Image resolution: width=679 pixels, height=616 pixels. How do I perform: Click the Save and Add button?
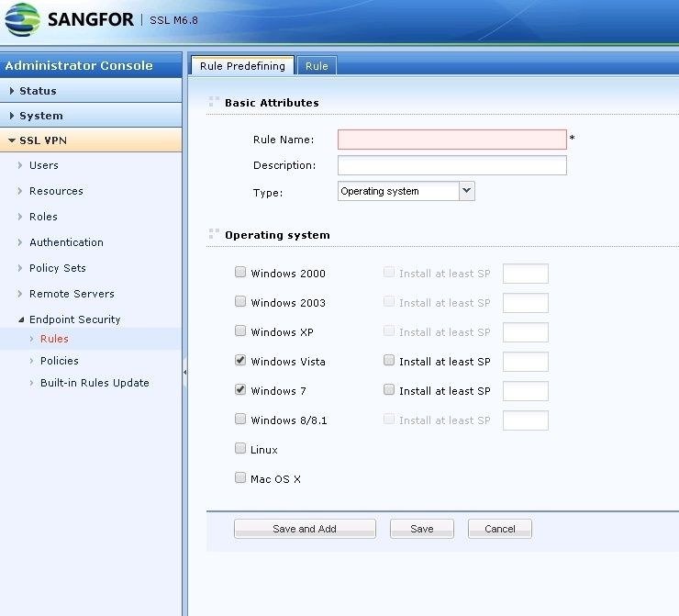[x=305, y=529]
